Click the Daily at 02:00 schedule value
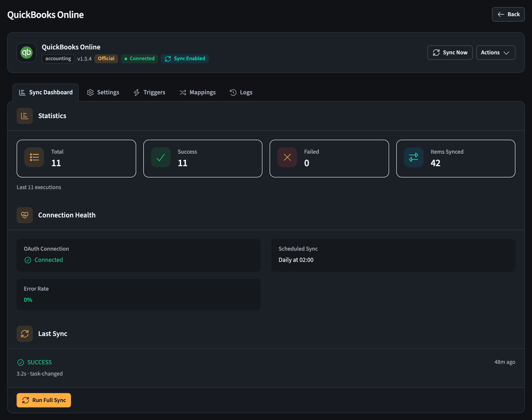The width and height of the screenshot is (532, 420). click(296, 260)
